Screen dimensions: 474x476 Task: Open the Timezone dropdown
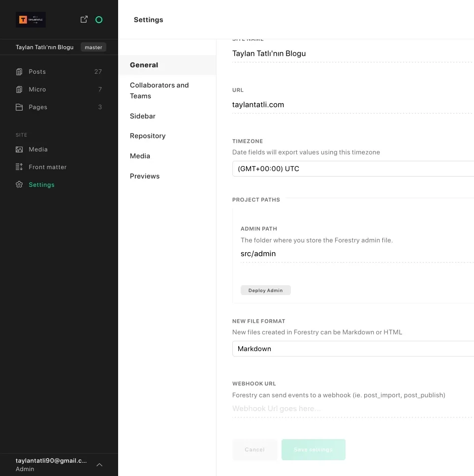coord(352,169)
